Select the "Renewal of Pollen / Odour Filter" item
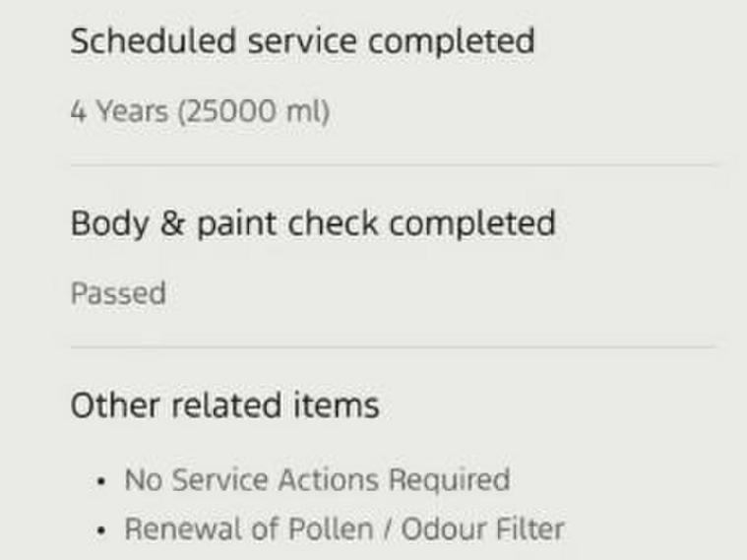The width and height of the screenshot is (747, 560). [x=343, y=529]
